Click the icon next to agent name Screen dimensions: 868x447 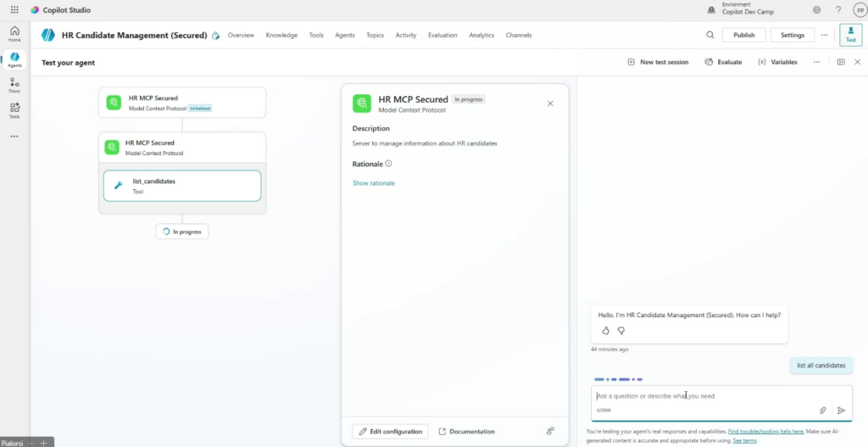tap(215, 36)
